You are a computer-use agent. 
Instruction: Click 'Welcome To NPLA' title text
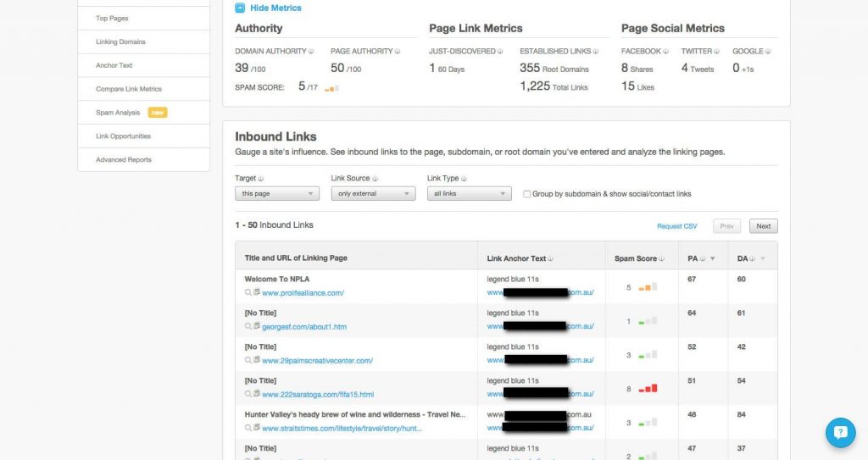(x=277, y=279)
